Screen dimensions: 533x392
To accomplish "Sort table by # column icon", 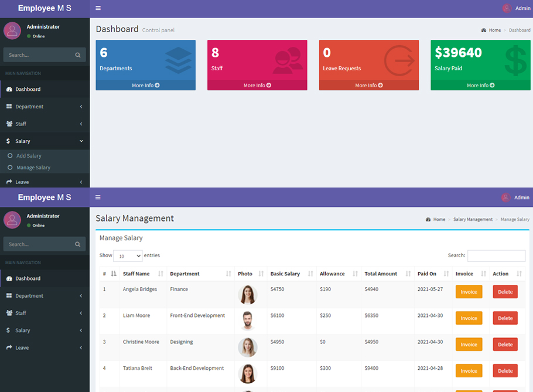I will tap(114, 274).
